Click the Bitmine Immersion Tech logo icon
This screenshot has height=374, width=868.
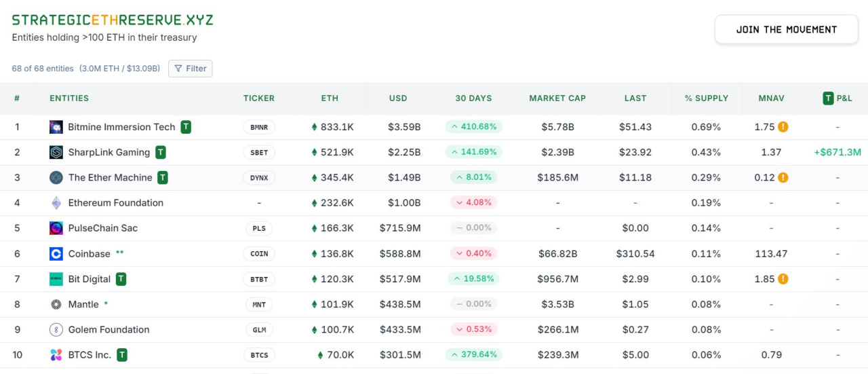click(56, 127)
